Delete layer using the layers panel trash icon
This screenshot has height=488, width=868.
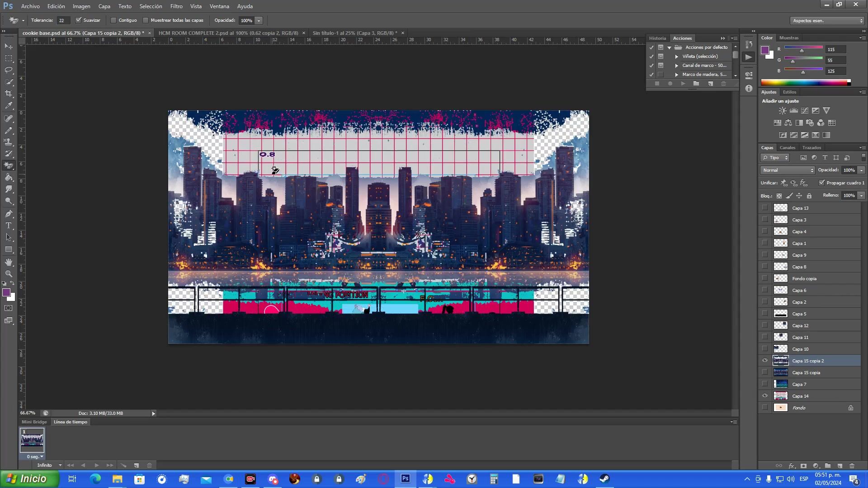(x=852, y=466)
